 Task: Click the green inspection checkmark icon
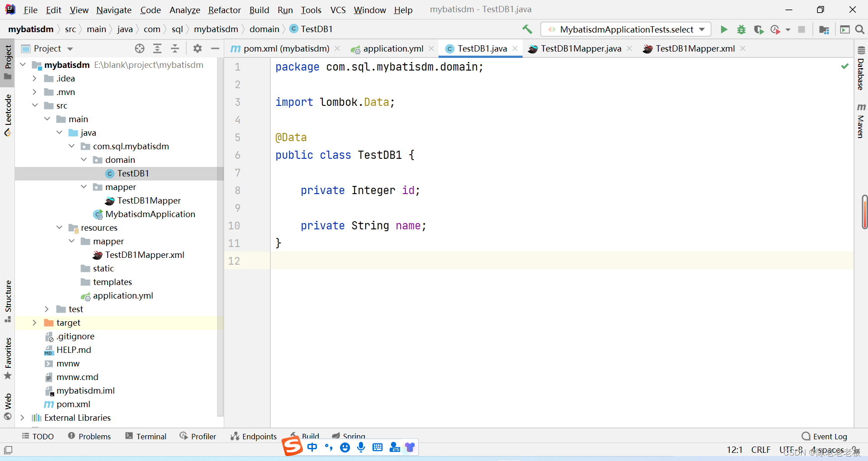pos(844,67)
